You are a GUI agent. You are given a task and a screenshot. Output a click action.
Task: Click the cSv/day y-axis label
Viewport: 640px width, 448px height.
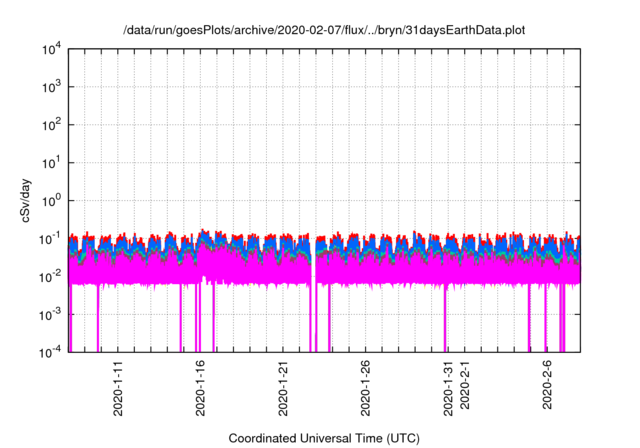26,200
